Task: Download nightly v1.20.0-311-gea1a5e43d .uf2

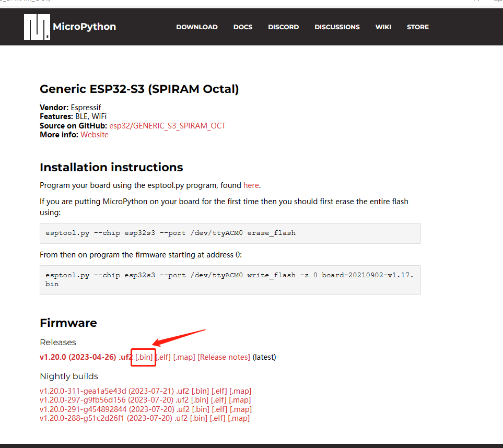Action: [114, 391]
